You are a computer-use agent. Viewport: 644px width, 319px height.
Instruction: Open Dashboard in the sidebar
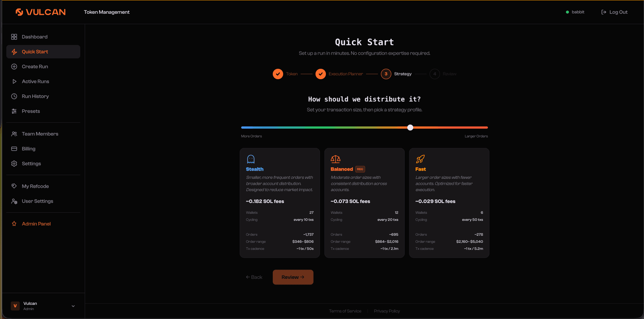[43, 37]
